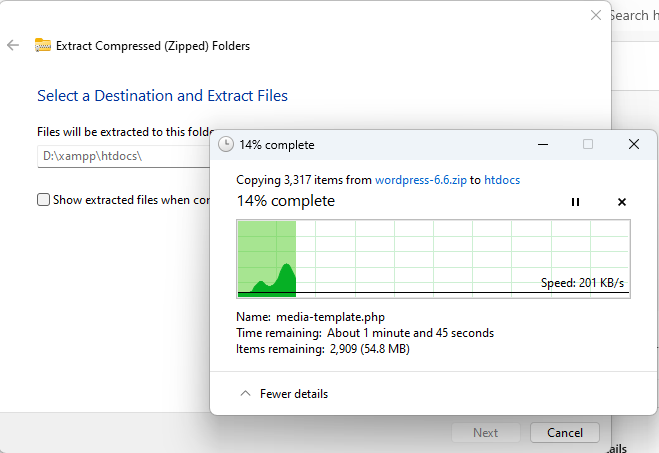
Task: Open the wordpress-6.6.zip source link
Action: click(x=420, y=180)
